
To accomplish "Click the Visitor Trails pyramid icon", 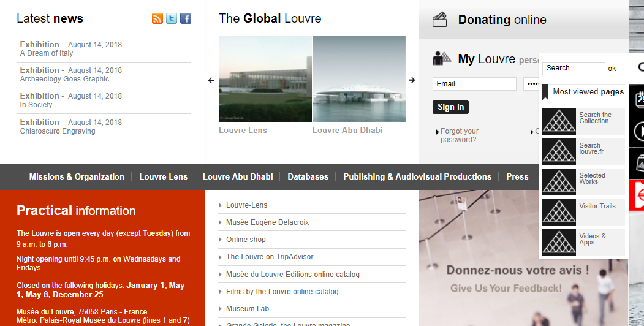I will click(559, 212).
